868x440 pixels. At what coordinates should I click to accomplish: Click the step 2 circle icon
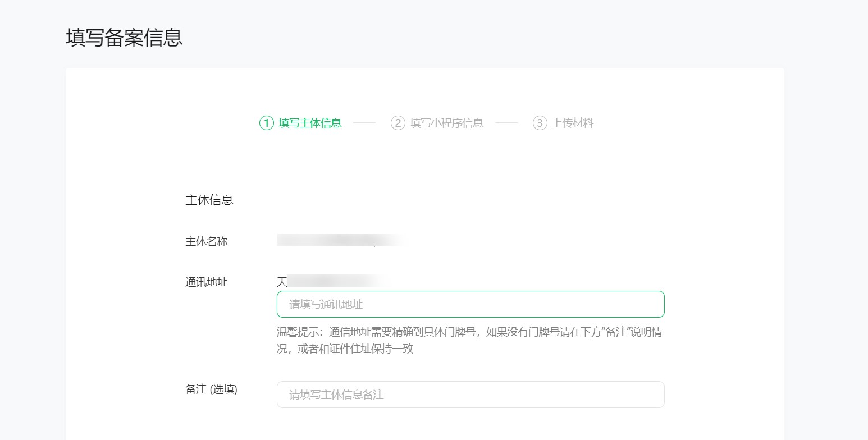399,123
